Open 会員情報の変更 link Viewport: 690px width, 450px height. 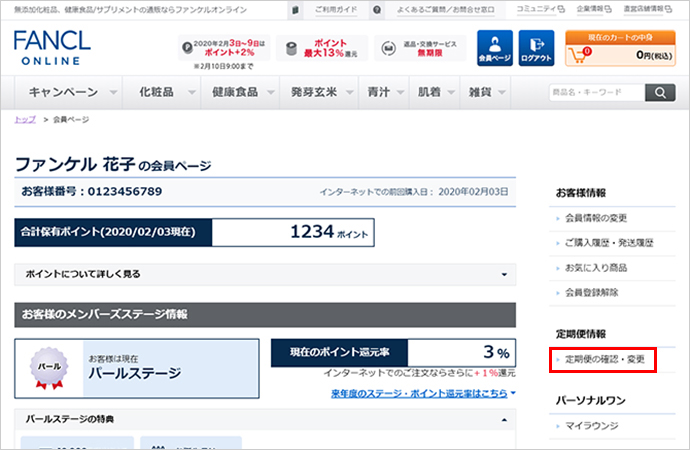pyautogui.click(x=596, y=217)
